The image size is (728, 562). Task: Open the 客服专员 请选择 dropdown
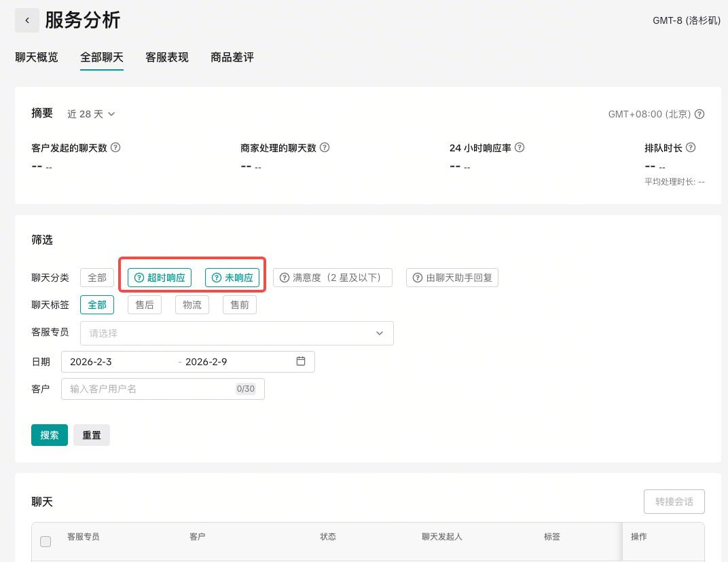coord(236,333)
